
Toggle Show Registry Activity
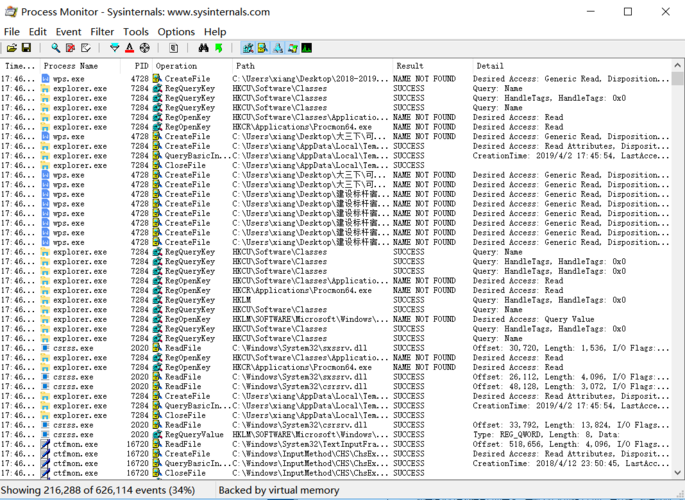click(248, 48)
